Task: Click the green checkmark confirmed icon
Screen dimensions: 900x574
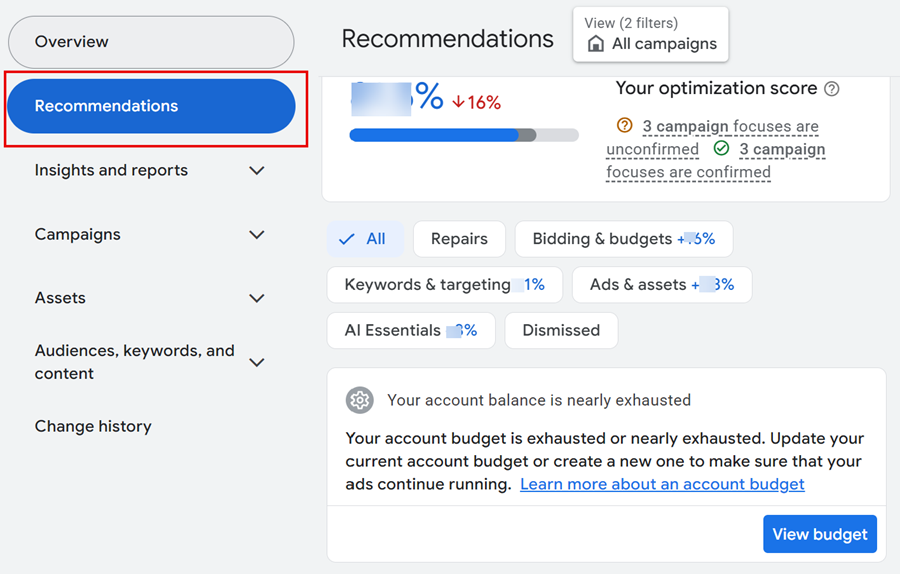Action: pos(721,149)
